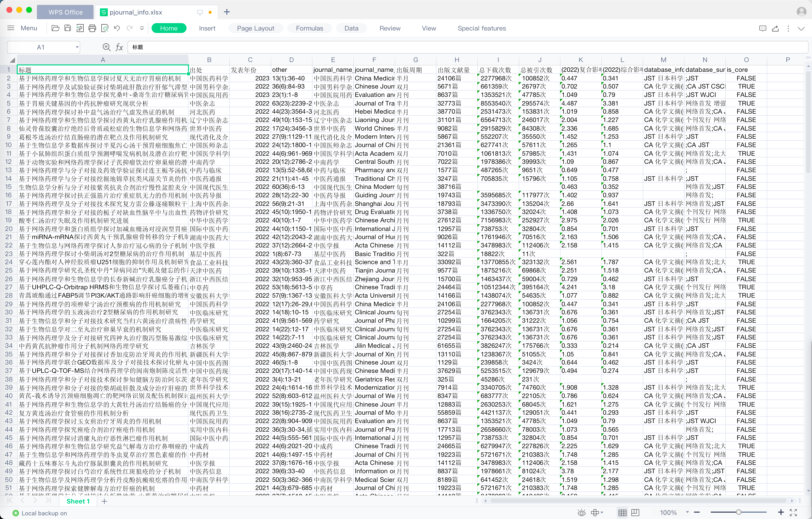Switch to the Page Layout tab
The width and height of the screenshot is (812, 519).
point(255,28)
